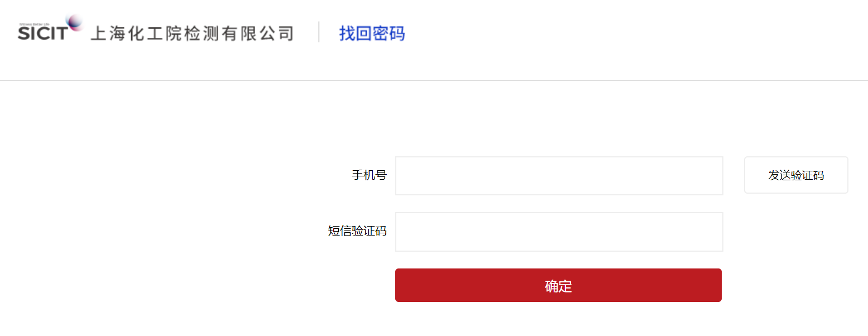Place cursor in the second form field
868x336 pixels.
coord(559,232)
